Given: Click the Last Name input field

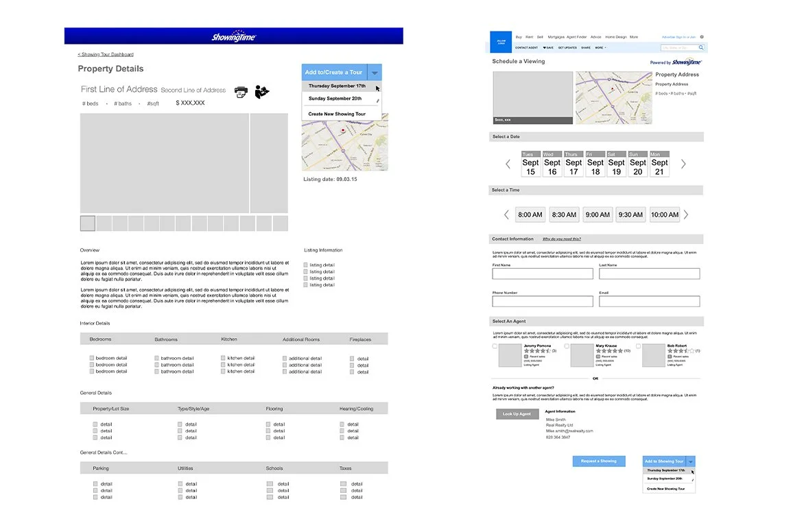Looking at the screenshot, I should [x=649, y=274].
